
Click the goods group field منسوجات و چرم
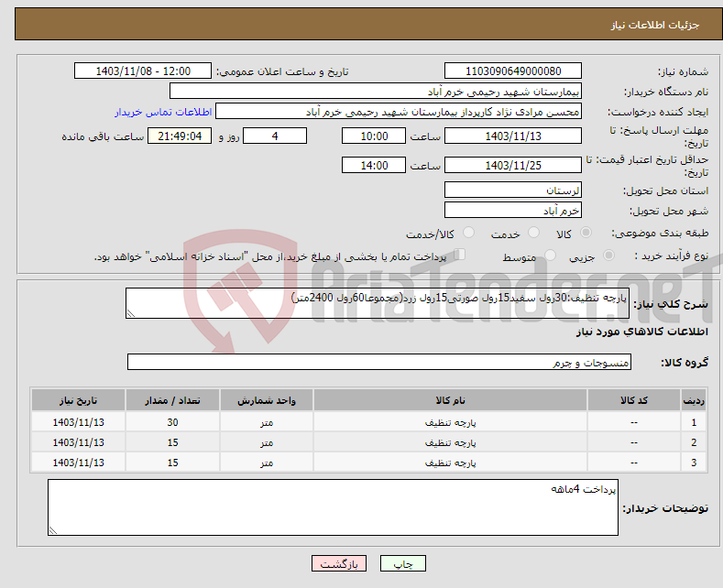click(379, 362)
